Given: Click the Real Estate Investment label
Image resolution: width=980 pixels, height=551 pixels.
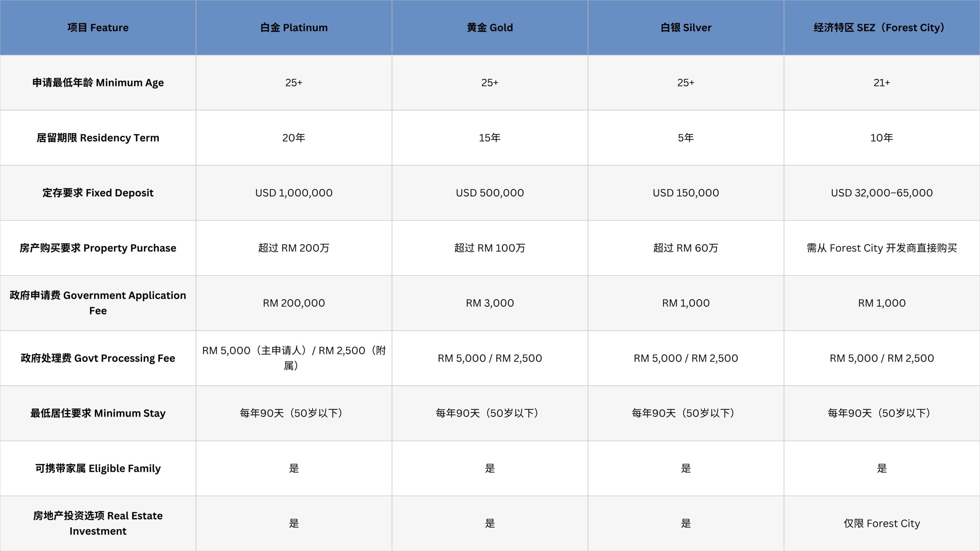Looking at the screenshot, I should coord(98,523).
